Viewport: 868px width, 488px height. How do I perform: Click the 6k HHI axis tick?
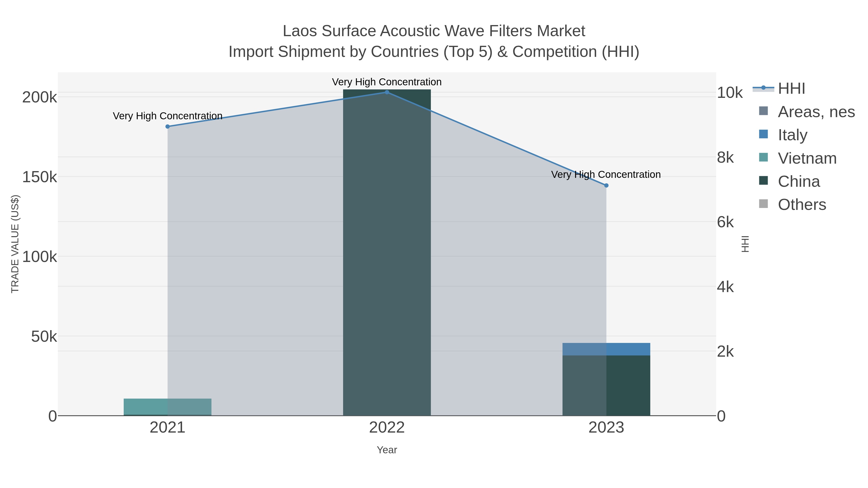(x=725, y=222)
